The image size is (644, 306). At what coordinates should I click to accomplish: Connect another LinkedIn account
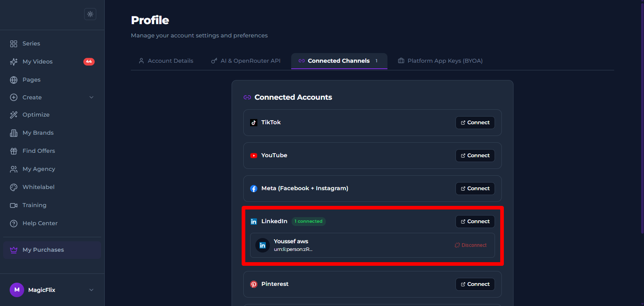point(475,222)
